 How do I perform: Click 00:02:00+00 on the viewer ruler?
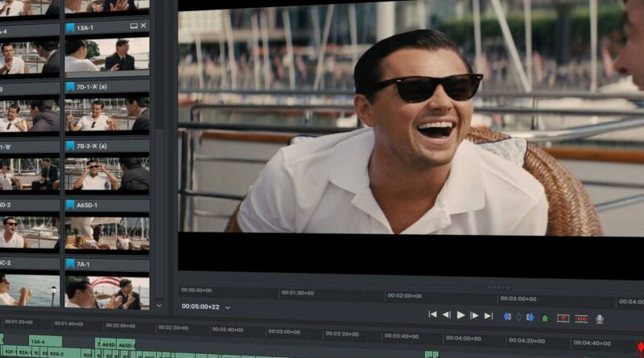[x=405, y=295]
